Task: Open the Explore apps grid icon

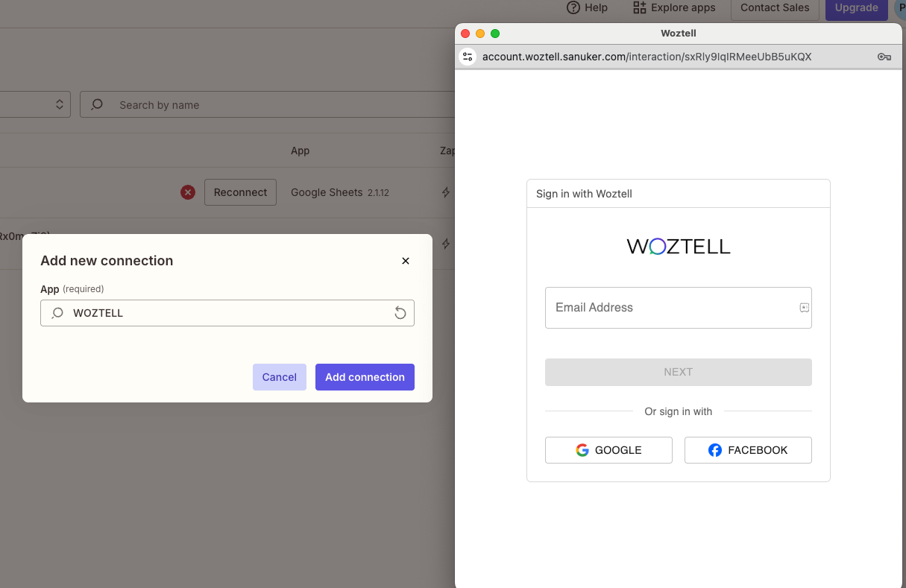Action: pos(639,7)
